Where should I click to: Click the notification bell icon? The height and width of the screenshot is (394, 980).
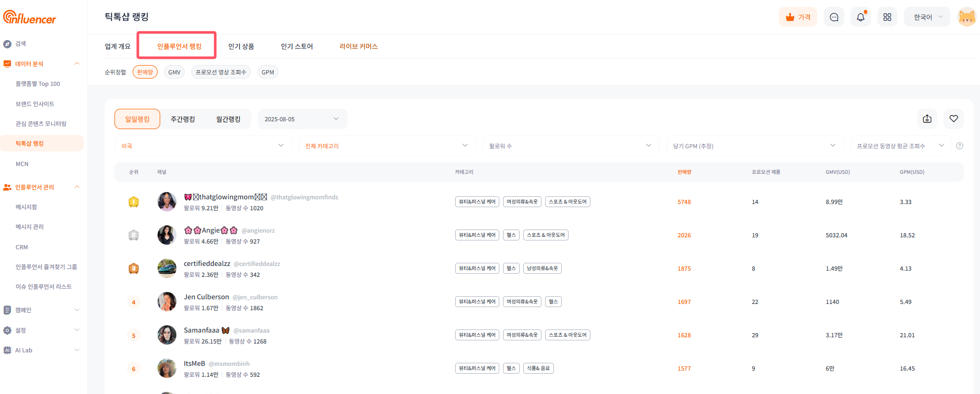click(x=860, y=17)
